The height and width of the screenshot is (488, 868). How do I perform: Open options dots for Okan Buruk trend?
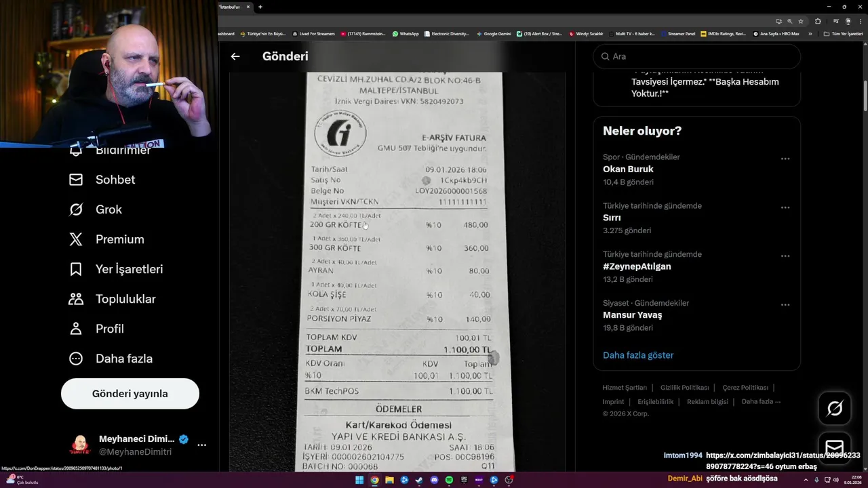click(785, 159)
